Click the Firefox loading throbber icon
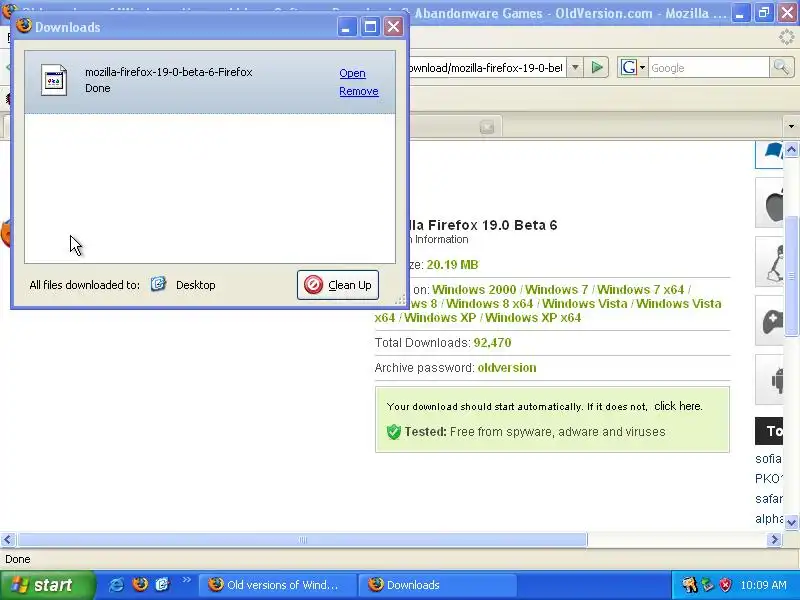Image resolution: width=800 pixels, height=600 pixels. pyautogui.click(x=786, y=37)
